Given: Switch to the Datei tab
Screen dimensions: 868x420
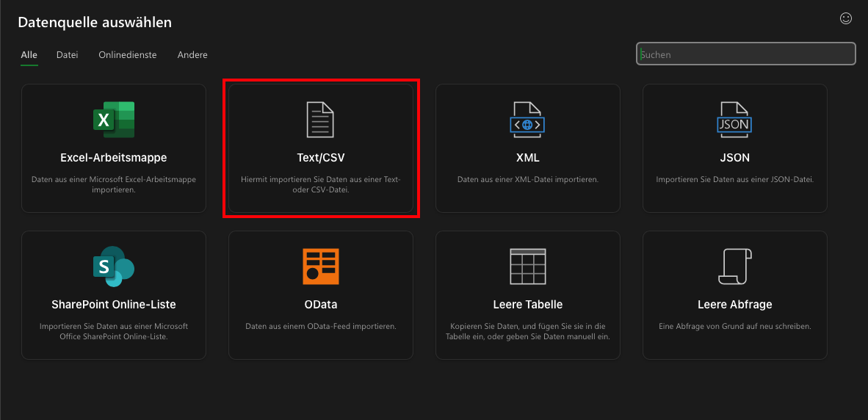Looking at the screenshot, I should [x=67, y=55].
